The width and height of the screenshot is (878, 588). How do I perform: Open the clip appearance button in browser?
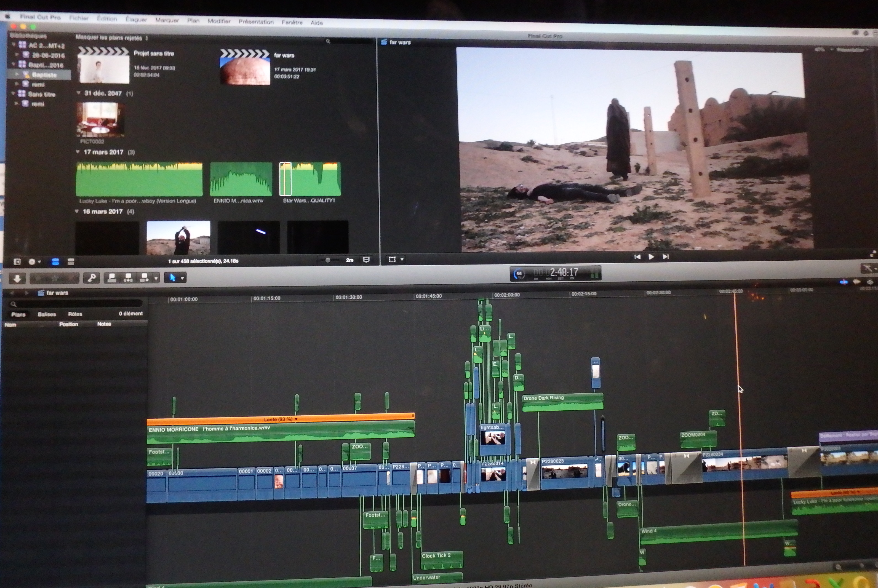click(366, 260)
